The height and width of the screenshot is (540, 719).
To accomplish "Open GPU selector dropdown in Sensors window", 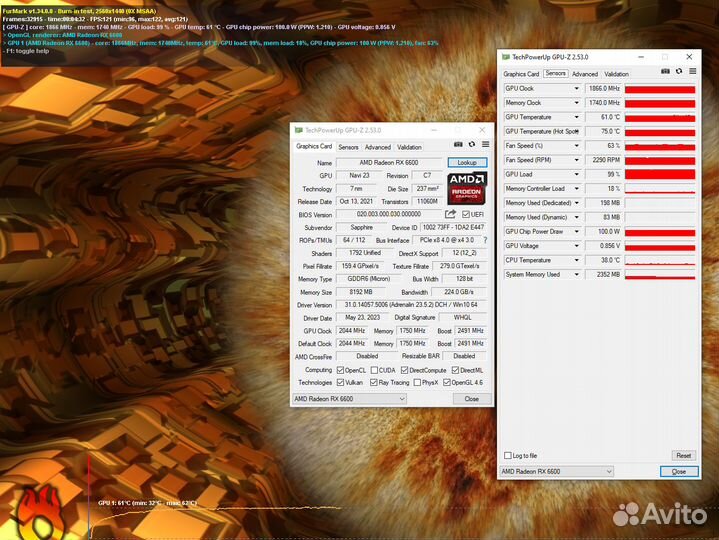I will (x=556, y=471).
